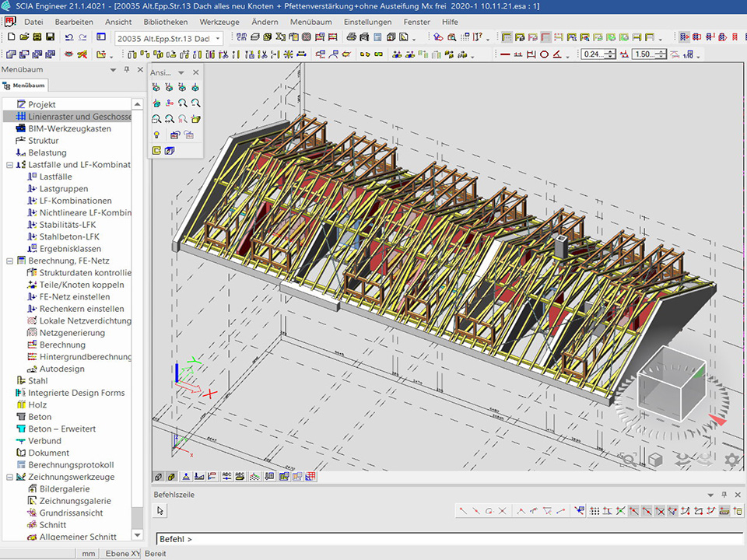Open the Bibliotheken menu
The width and height of the screenshot is (747, 560).
(165, 22)
